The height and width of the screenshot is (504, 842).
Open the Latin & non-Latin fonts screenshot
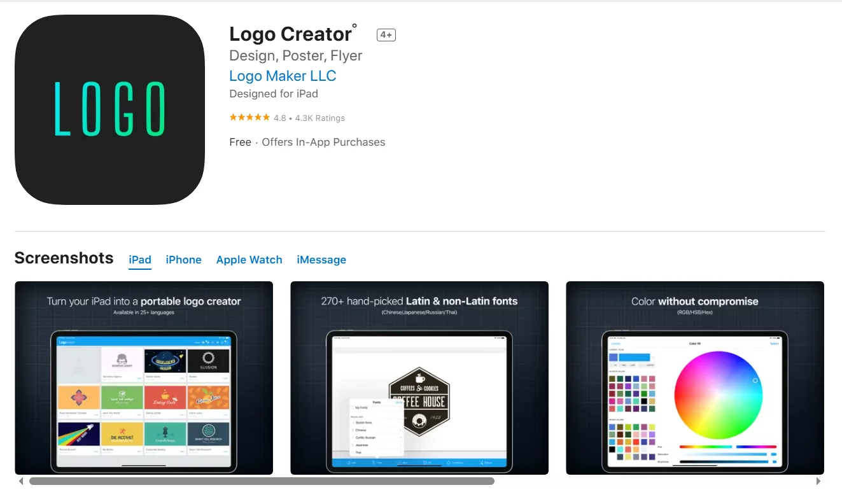(x=419, y=378)
